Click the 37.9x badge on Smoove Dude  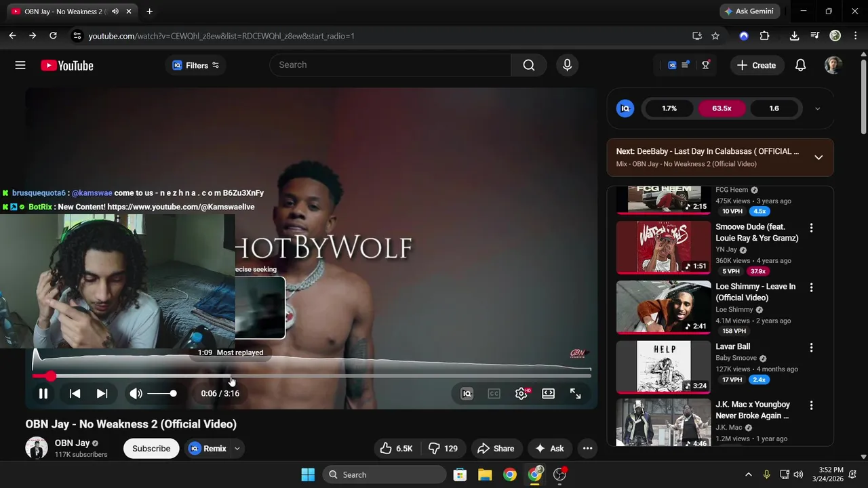click(x=757, y=272)
